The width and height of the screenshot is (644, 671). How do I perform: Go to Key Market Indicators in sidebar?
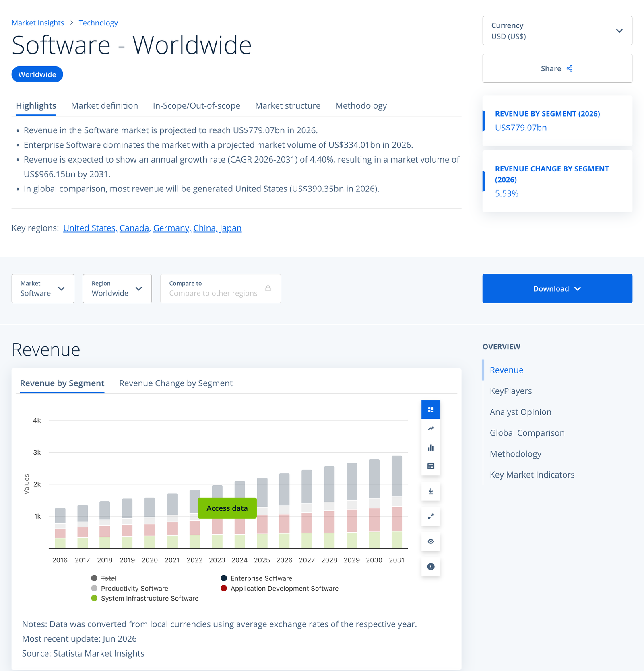pos(532,475)
